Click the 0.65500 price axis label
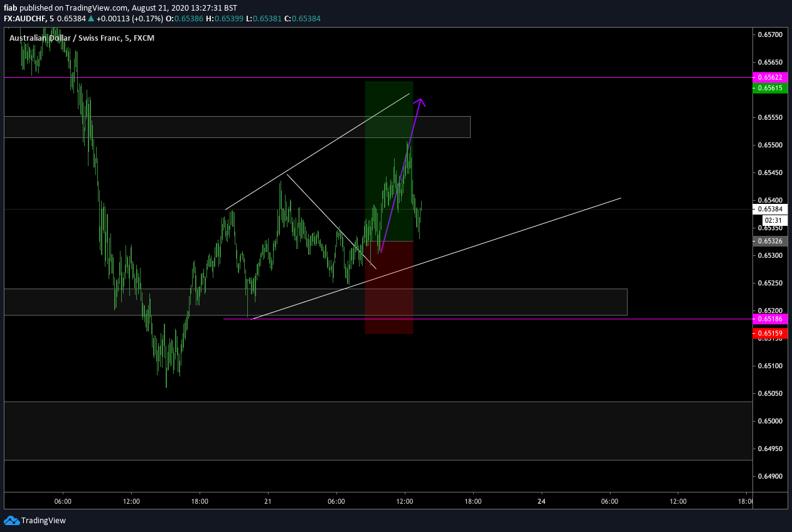The width and height of the screenshot is (792, 532). click(x=769, y=145)
